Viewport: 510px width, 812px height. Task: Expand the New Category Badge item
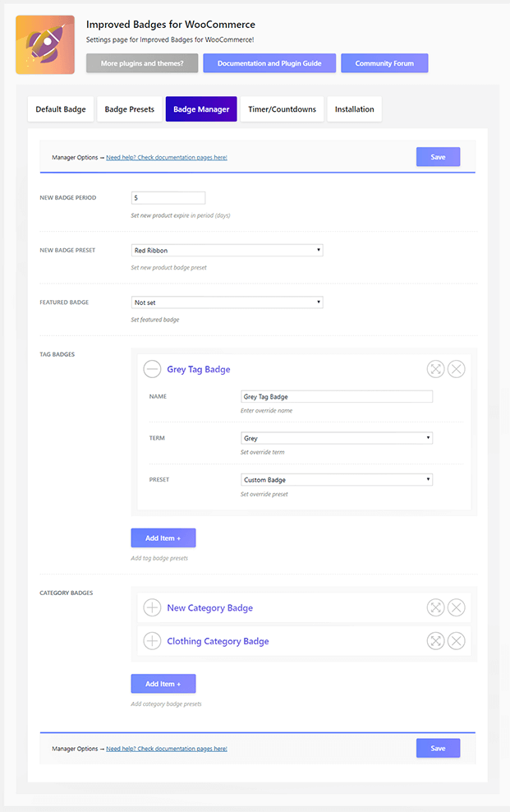(152, 608)
